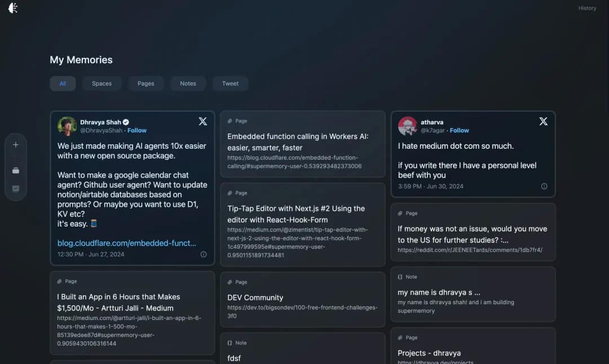The width and height of the screenshot is (609, 364).
Task: Click atharva's profile avatar
Action: click(x=408, y=126)
